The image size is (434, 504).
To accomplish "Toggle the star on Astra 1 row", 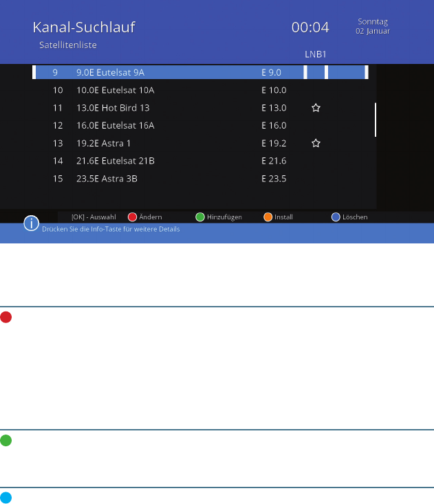I will pos(316,143).
